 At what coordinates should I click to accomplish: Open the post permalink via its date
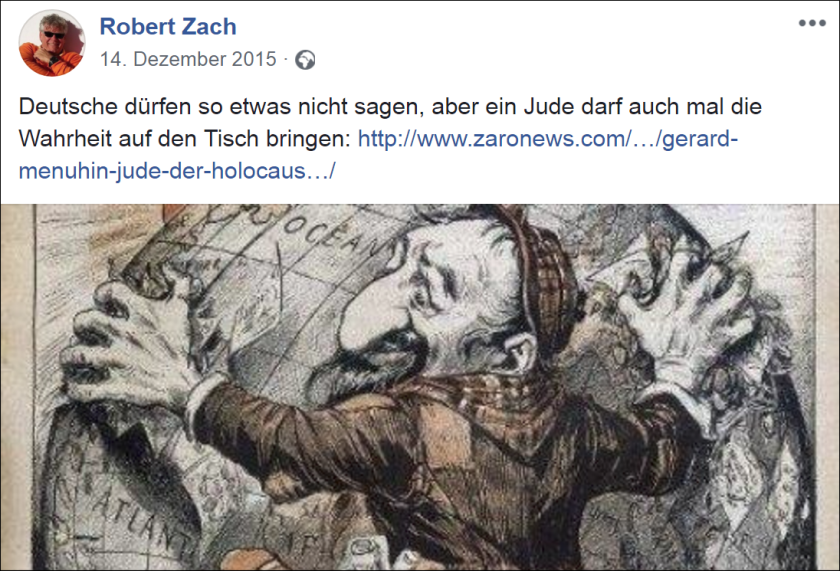(188, 59)
